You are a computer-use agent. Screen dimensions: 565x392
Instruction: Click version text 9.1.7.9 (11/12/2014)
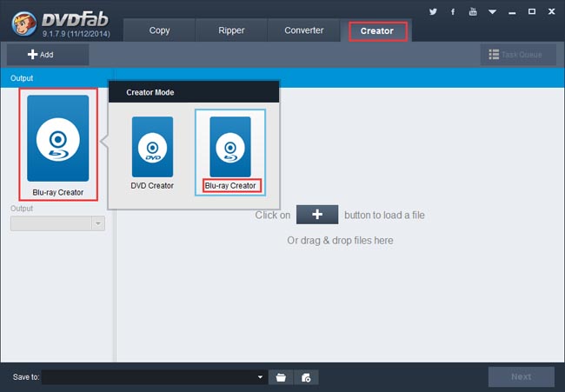click(x=76, y=34)
